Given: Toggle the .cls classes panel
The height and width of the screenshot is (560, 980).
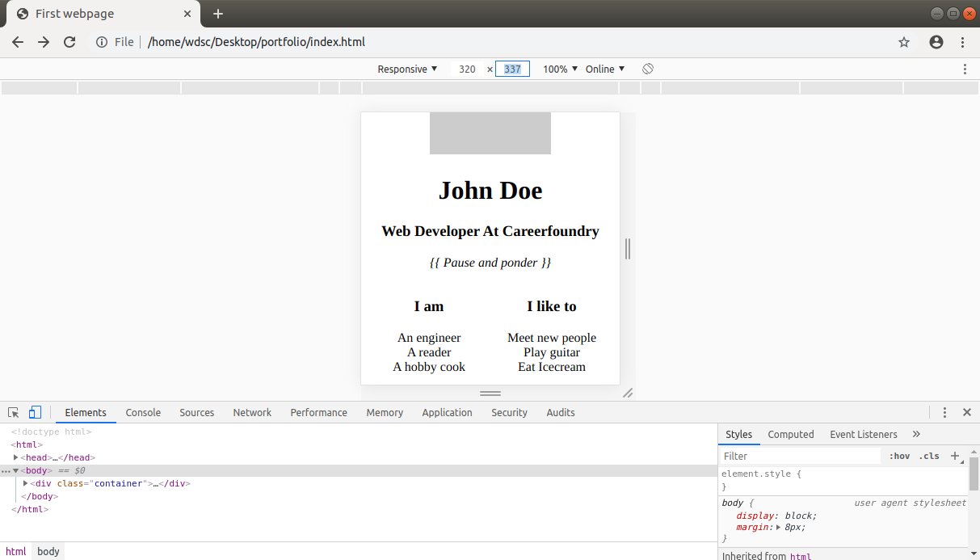Looking at the screenshot, I should tap(929, 456).
